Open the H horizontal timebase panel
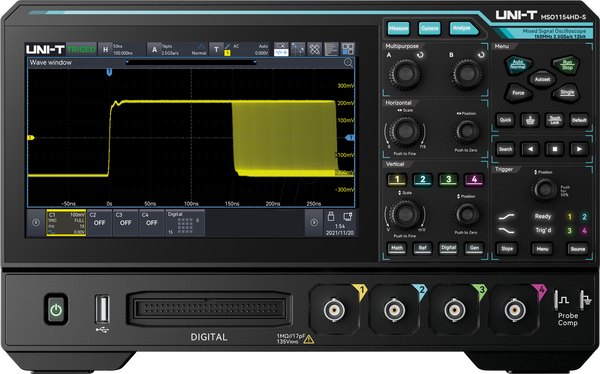 (122, 49)
